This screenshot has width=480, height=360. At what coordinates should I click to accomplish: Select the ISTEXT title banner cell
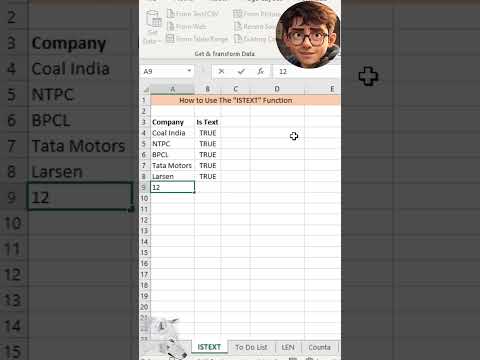click(246, 100)
